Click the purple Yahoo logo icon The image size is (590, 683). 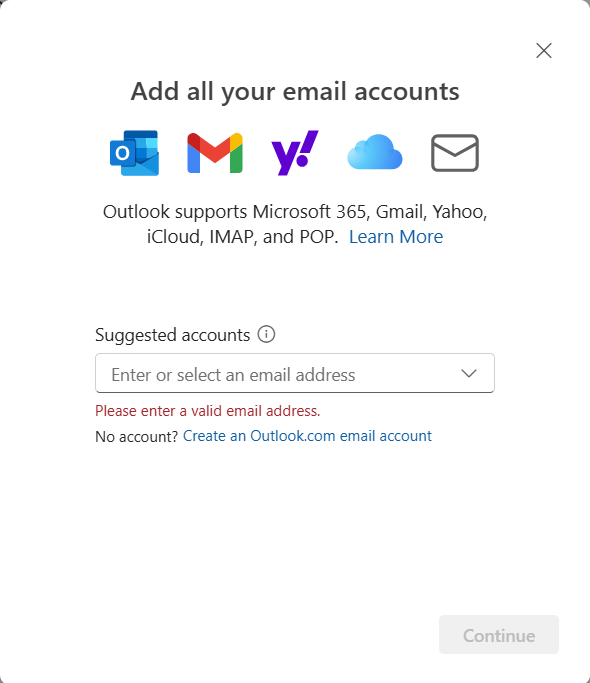click(295, 153)
